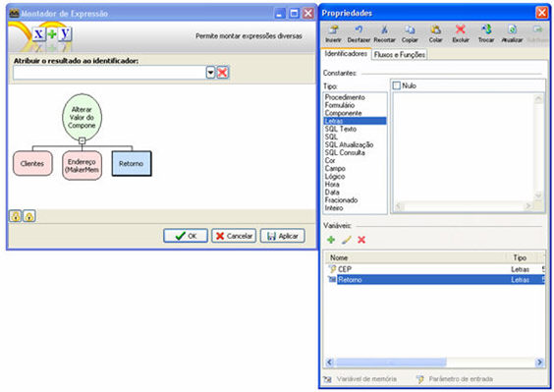Select SQL Consulta in Tipo list
Screen dimensions: 554x392
345,152
